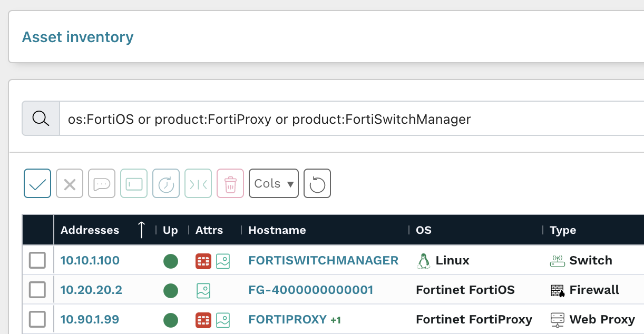Select all assets with the checkmark icon
The height and width of the screenshot is (334, 644).
point(37,183)
